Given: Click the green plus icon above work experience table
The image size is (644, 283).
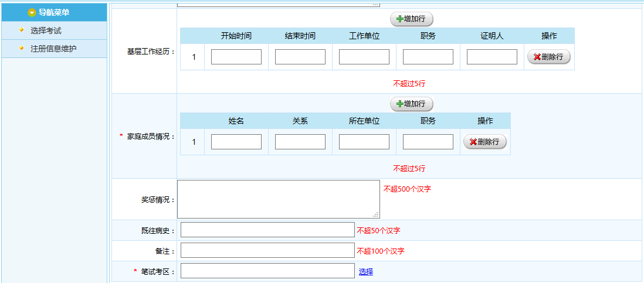Looking at the screenshot, I should pyautogui.click(x=400, y=19).
